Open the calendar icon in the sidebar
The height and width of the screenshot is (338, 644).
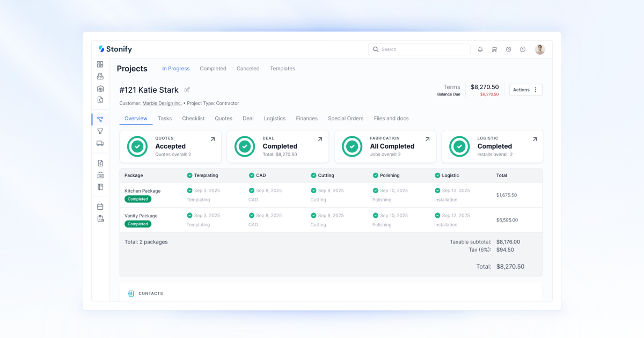100,207
